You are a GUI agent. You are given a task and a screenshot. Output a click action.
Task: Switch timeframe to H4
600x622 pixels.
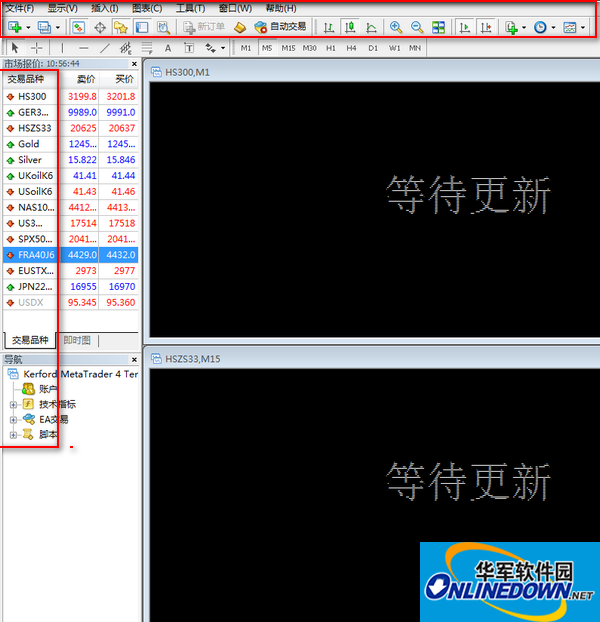pos(351,48)
